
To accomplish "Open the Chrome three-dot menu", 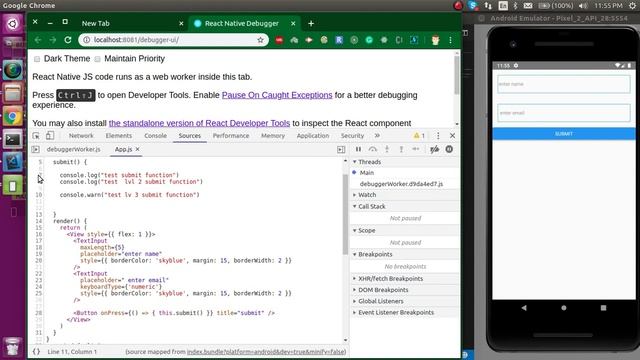I will 450,40.
